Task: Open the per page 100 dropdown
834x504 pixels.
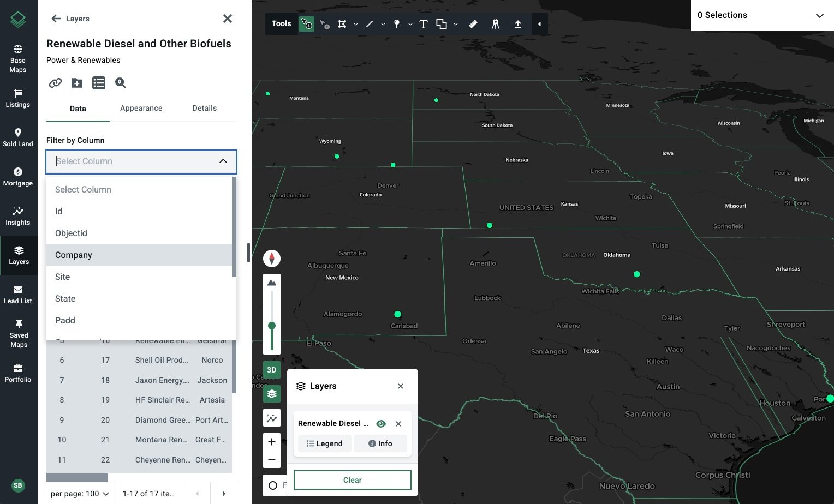Action: [x=80, y=494]
